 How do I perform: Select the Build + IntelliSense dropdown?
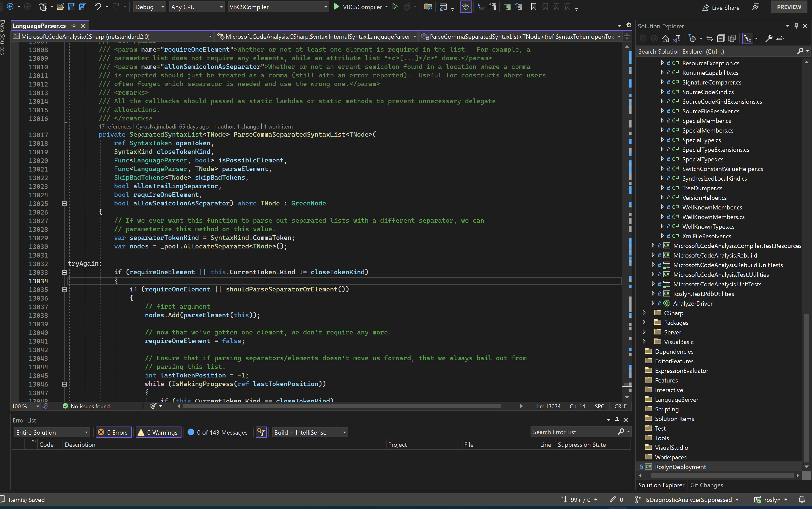click(x=310, y=432)
